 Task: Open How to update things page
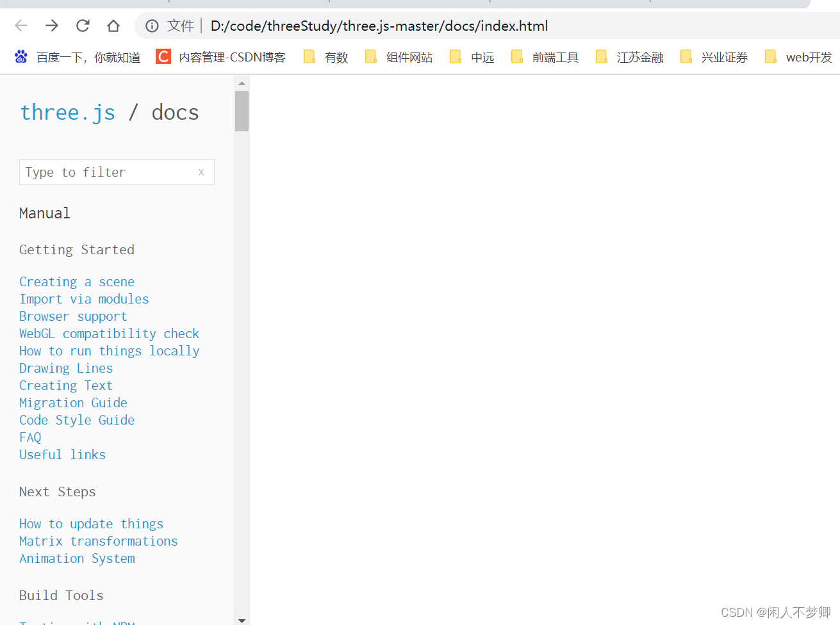click(x=91, y=524)
